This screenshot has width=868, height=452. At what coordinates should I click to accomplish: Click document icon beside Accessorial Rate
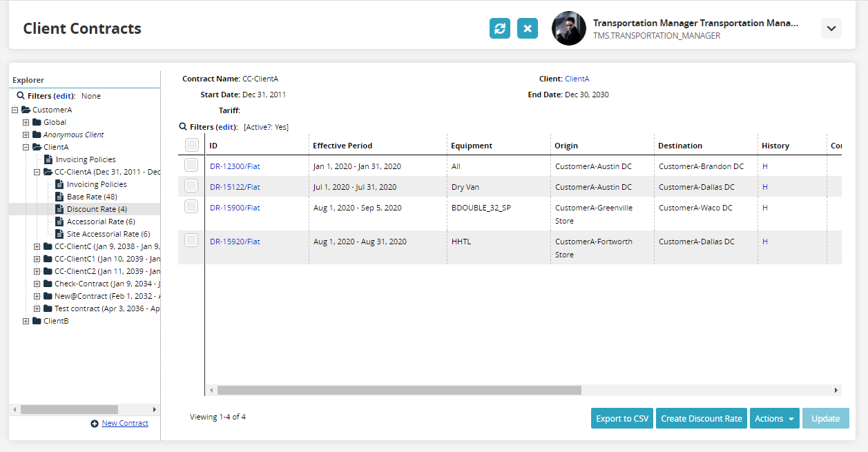click(59, 222)
